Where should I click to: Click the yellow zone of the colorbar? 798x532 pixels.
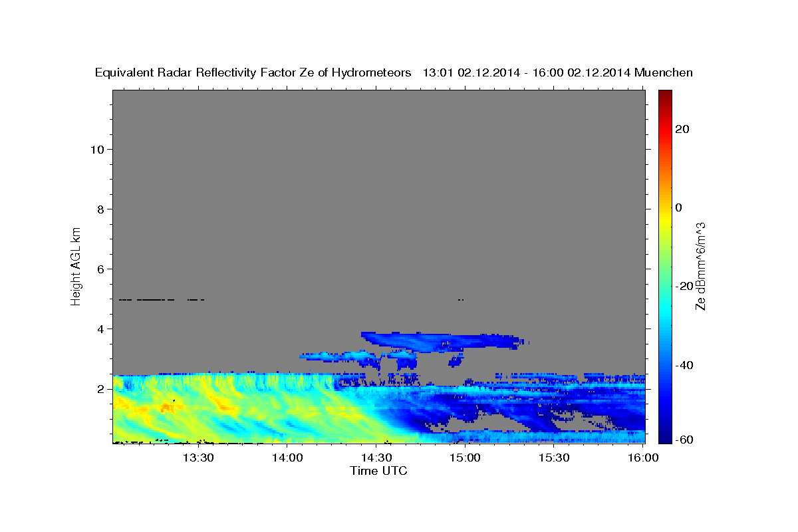pos(664,219)
